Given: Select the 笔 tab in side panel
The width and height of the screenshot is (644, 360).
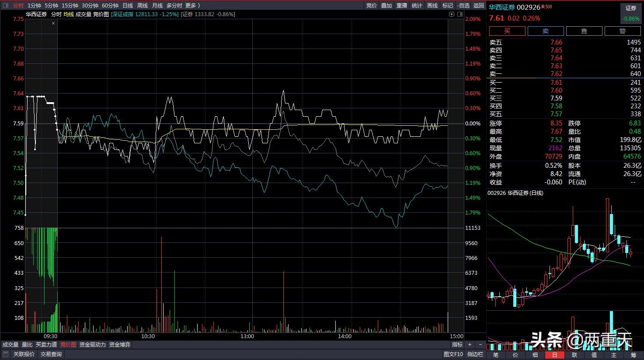Looking at the screenshot, I should coord(496,355).
